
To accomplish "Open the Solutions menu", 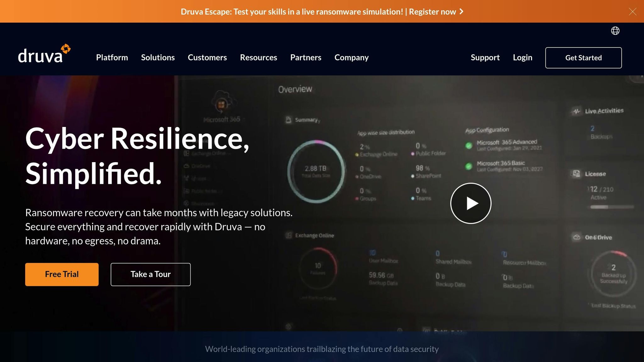I will pos(158,58).
